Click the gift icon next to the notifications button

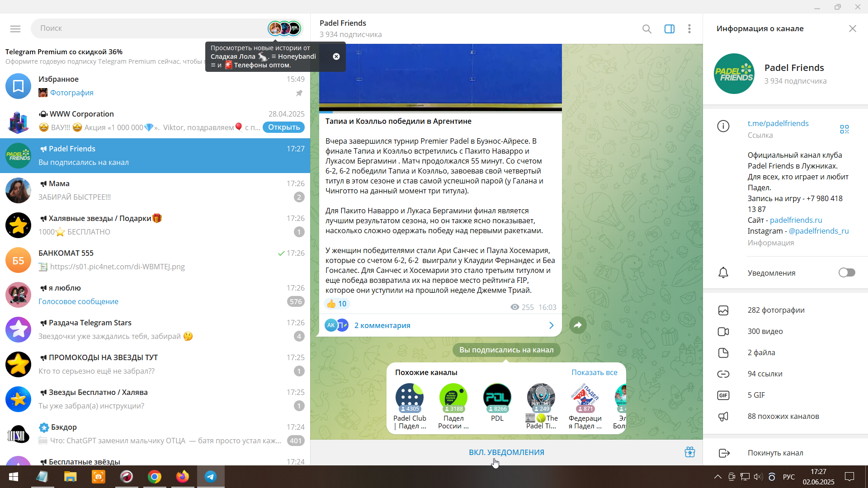689,452
